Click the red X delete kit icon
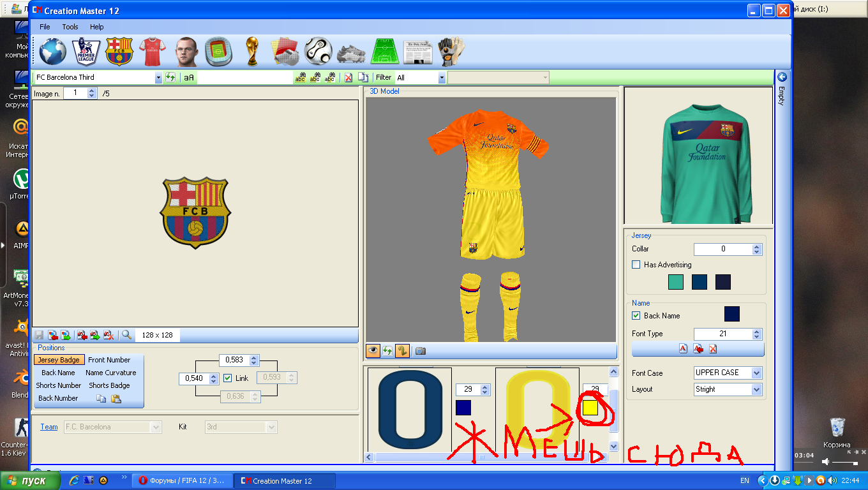The height and width of the screenshot is (490, 868). 348,77
